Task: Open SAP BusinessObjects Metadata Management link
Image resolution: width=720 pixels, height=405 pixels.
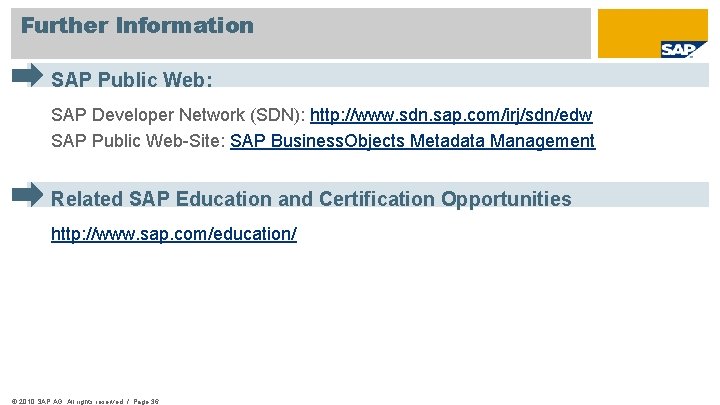Action: 412,141
